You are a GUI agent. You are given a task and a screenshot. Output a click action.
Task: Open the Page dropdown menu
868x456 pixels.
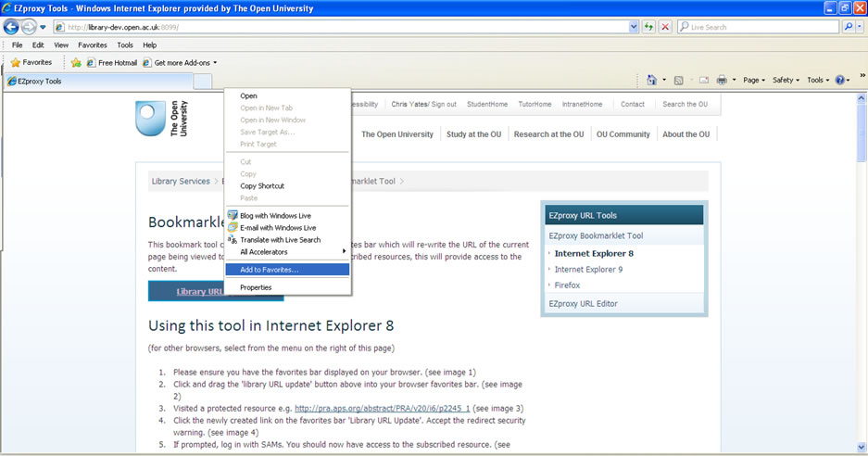754,80
